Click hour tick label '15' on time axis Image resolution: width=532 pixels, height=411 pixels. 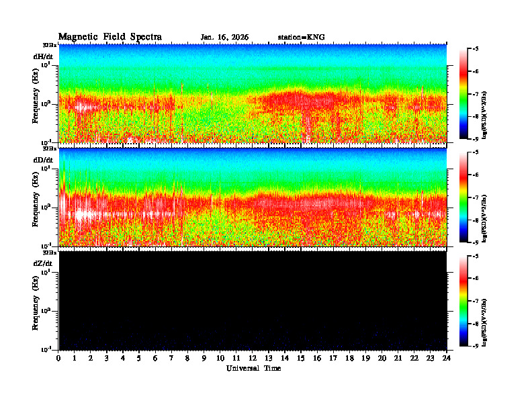pos(301,359)
